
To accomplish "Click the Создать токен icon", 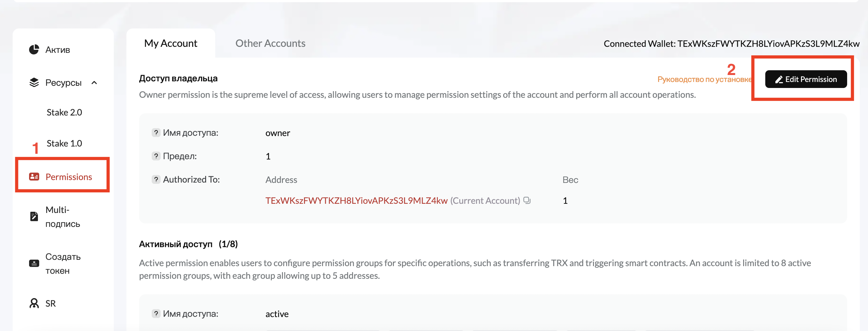I will 34,263.
